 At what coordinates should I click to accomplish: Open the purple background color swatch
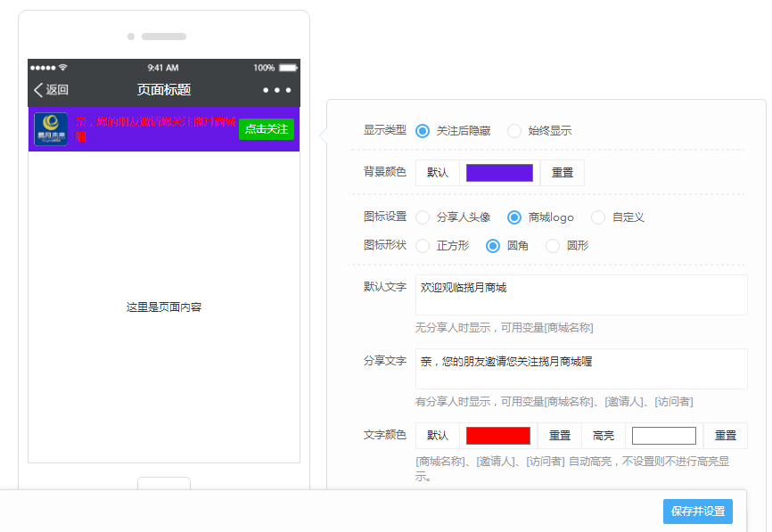[x=499, y=173]
